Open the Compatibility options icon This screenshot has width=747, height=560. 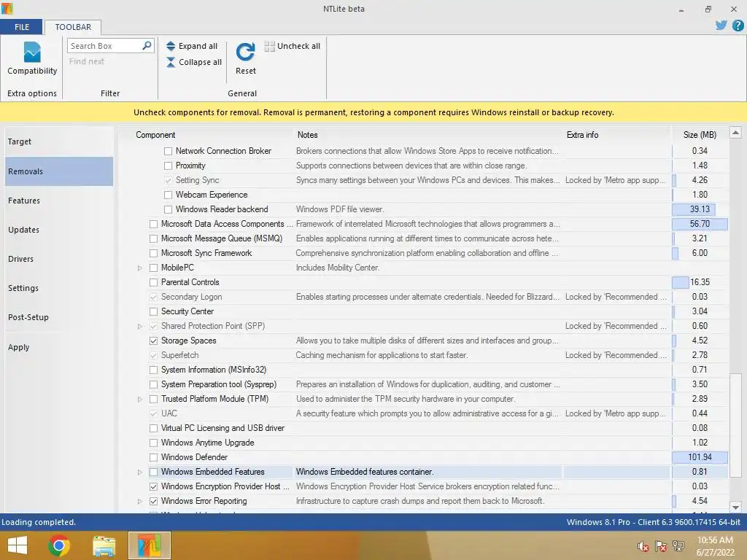[32, 52]
